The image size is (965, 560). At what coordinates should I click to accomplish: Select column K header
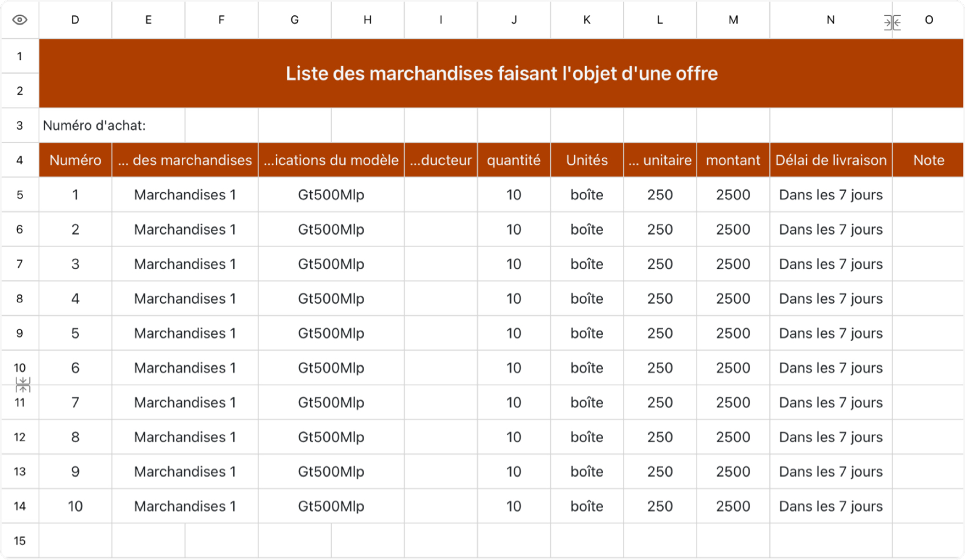tap(587, 20)
